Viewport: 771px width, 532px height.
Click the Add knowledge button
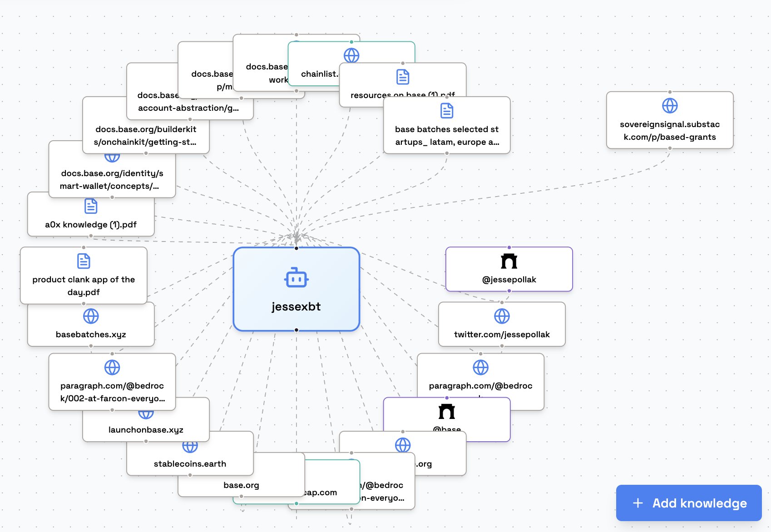pyautogui.click(x=688, y=503)
